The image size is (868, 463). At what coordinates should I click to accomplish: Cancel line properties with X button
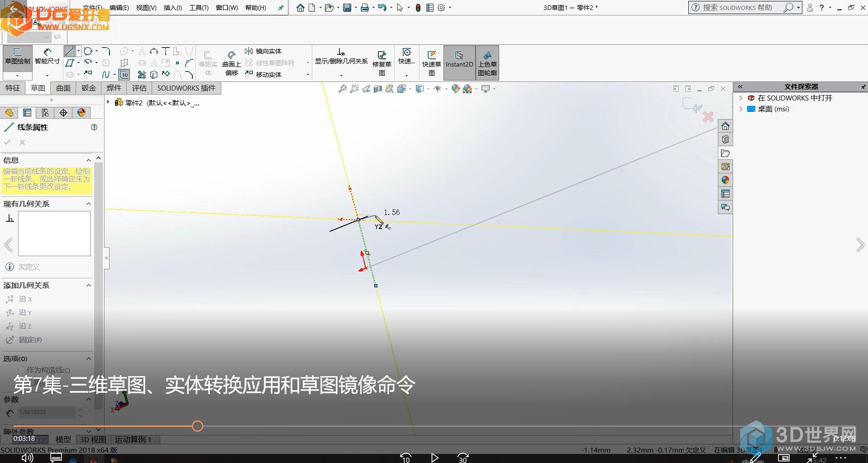click(x=22, y=142)
